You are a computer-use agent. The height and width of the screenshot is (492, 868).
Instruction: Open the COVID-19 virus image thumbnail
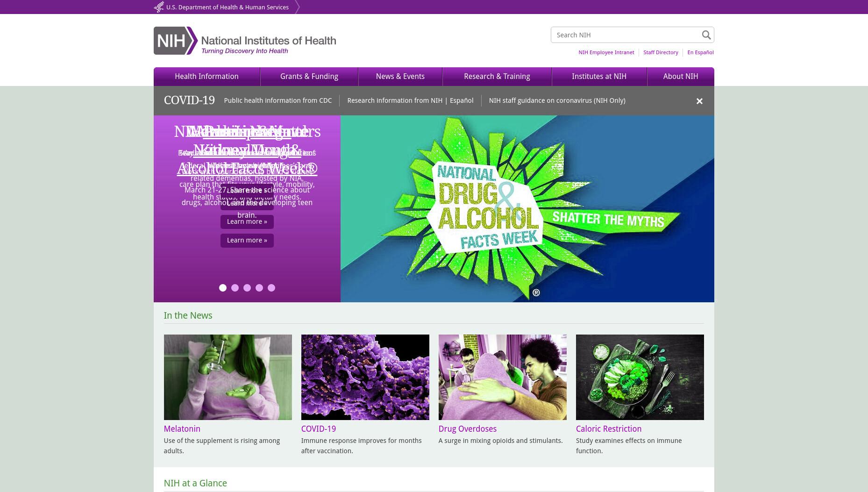point(365,377)
